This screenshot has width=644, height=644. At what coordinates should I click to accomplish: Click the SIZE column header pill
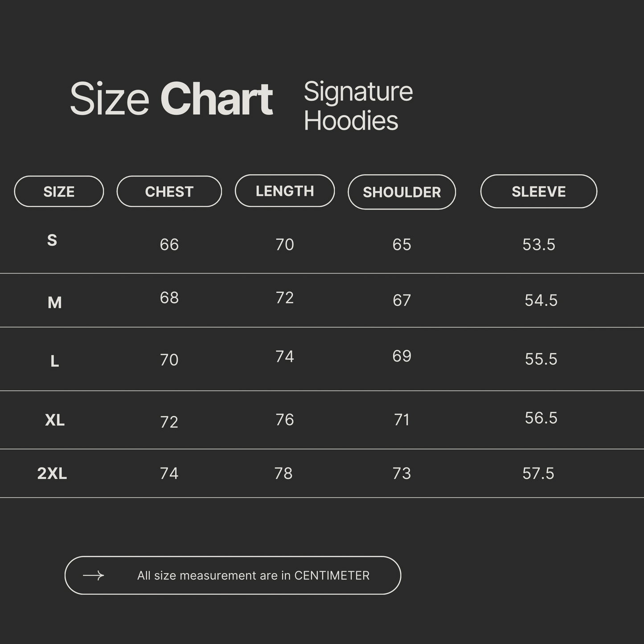[x=59, y=192]
